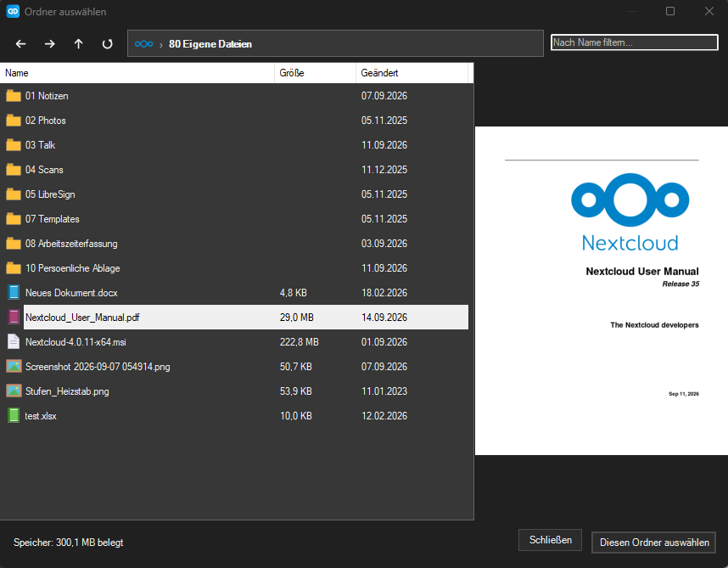Refresh the folder listing

[107, 43]
